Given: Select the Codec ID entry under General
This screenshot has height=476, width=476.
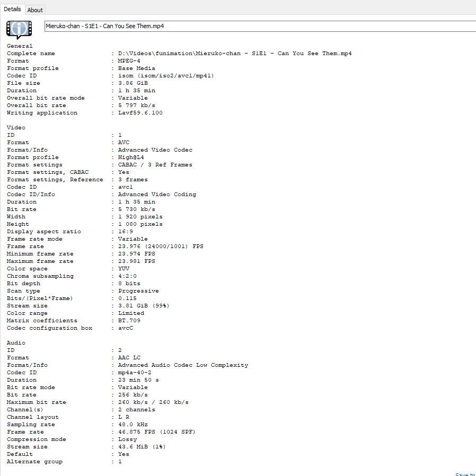Looking at the screenshot, I should [21, 75].
